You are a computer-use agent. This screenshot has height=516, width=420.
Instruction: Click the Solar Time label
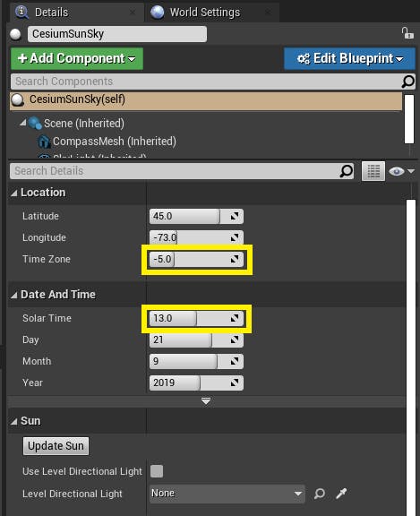47,318
